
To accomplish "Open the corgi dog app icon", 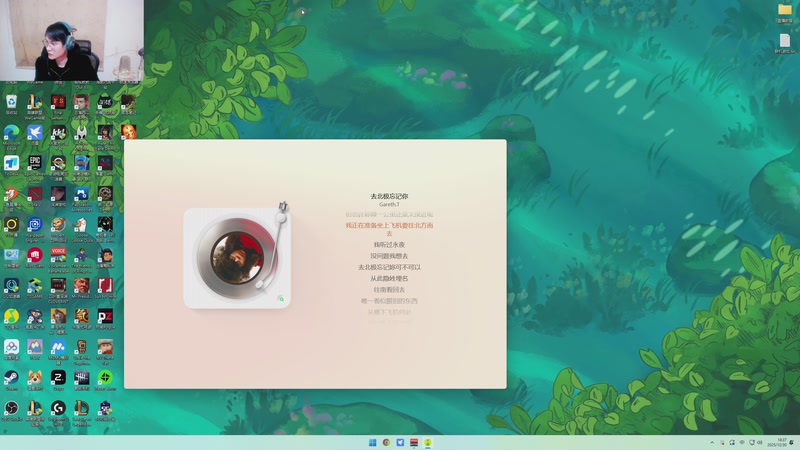I will pyautogui.click(x=35, y=378).
